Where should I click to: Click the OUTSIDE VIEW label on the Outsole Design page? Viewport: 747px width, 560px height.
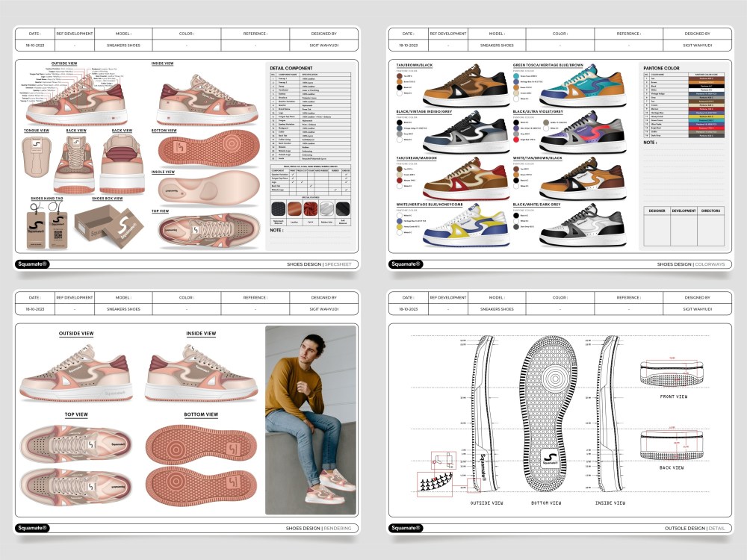click(486, 503)
